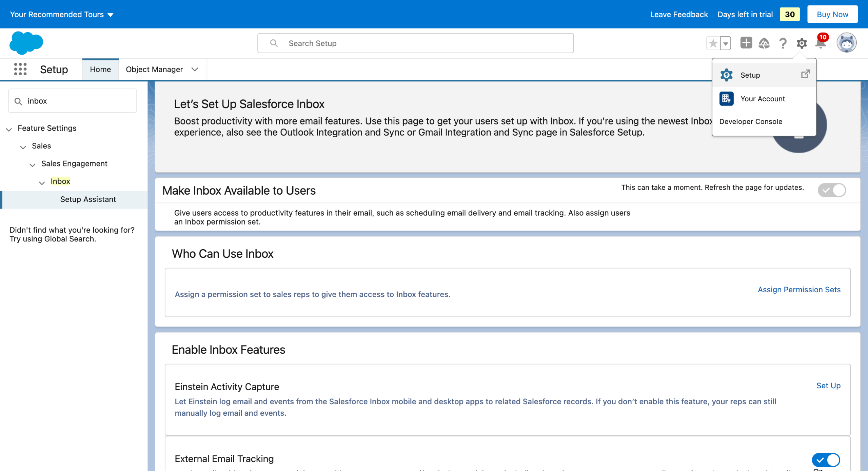Expand Your Recommended Tours dropdown

62,15
